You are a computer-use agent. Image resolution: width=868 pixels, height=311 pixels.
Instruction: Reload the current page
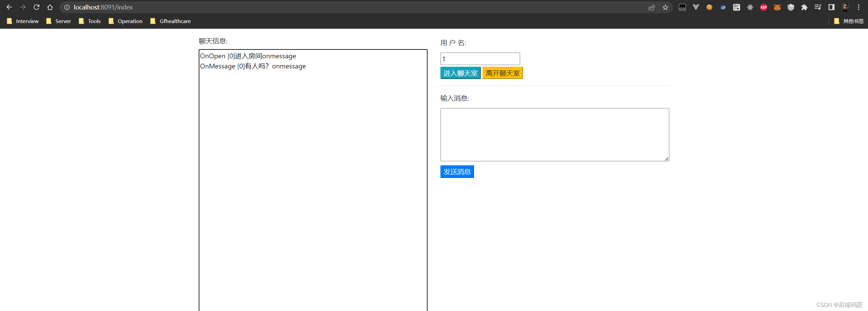(37, 7)
